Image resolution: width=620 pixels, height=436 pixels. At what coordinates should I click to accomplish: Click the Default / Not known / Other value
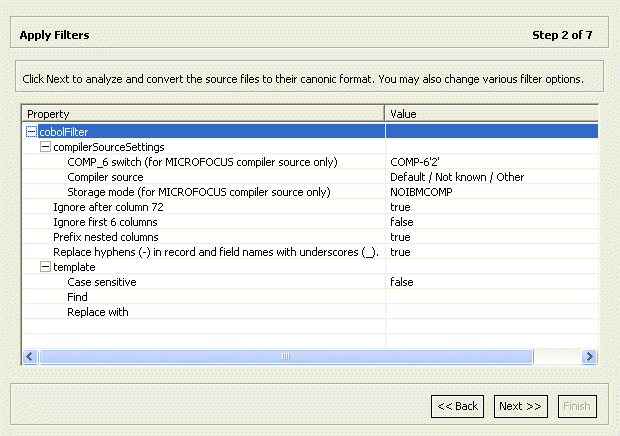pyautogui.click(x=457, y=177)
